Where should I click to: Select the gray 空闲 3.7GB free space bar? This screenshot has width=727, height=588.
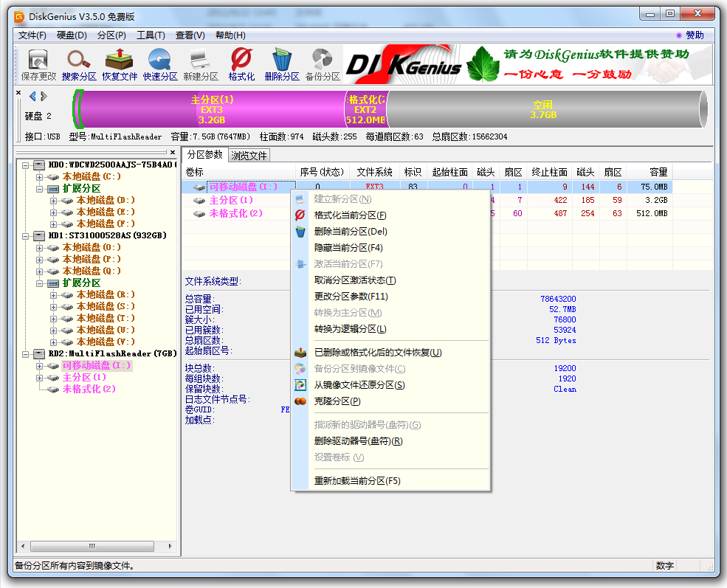pos(543,109)
